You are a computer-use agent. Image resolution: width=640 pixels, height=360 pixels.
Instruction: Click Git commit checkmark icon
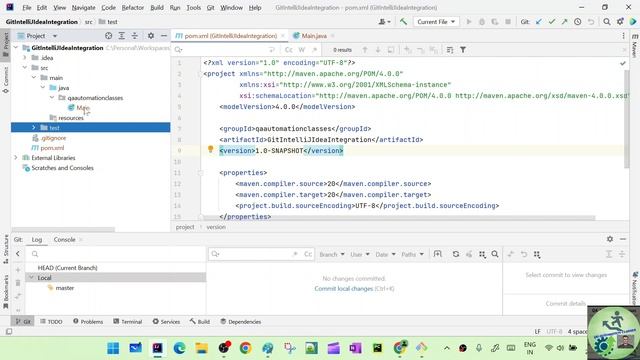[552, 22]
